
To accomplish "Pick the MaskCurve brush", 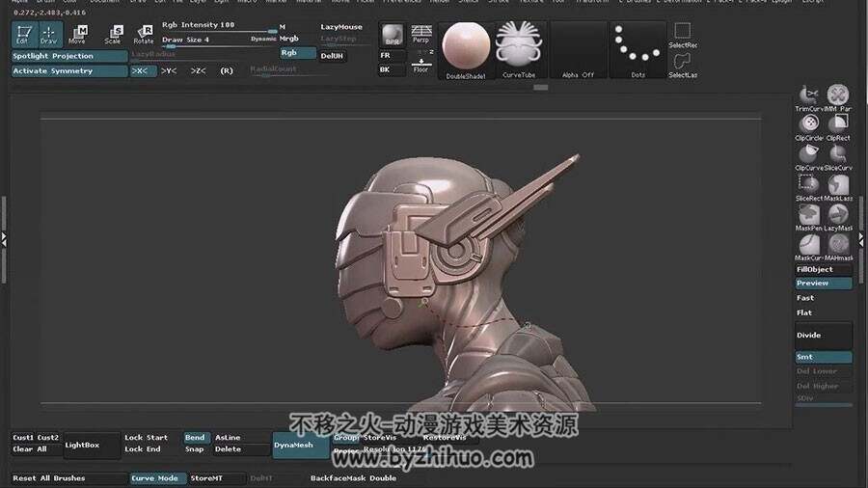I will [809, 247].
